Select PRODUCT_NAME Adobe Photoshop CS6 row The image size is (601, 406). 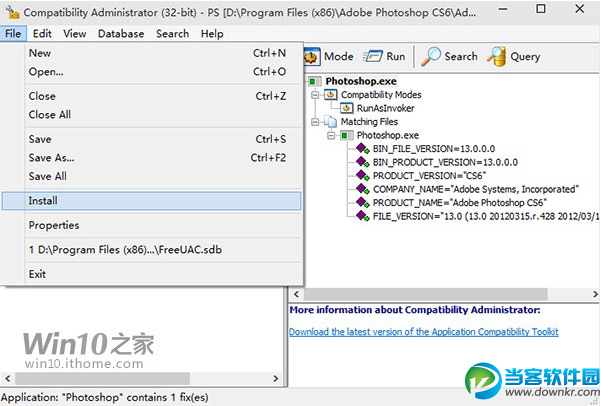460,202
